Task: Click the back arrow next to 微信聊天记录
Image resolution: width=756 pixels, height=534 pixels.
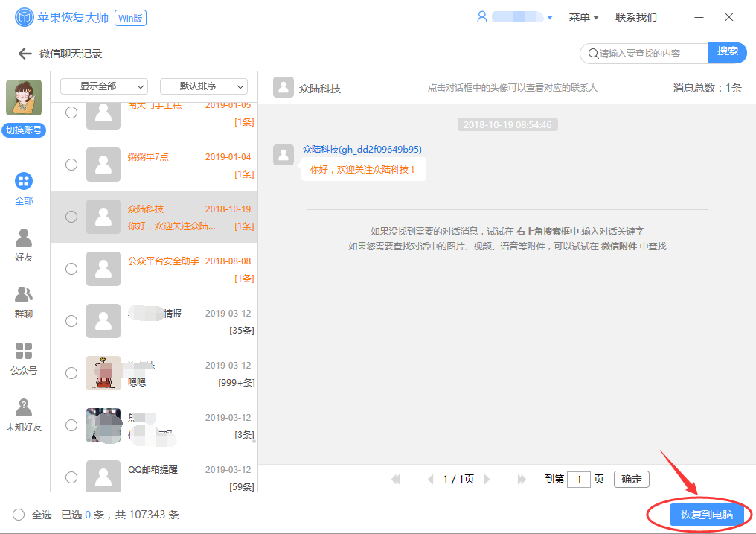Action: click(x=25, y=54)
